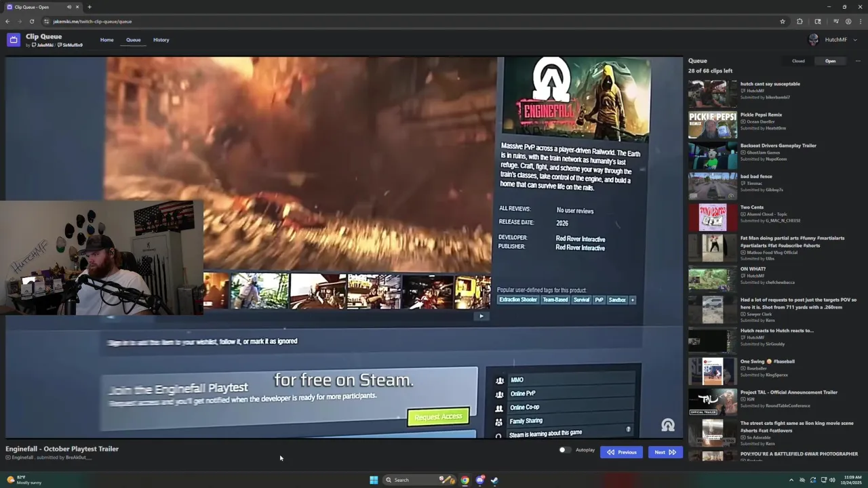Click the YouTube icon beside Ocean Dweller
This screenshot has height=488, width=868.
(x=743, y=122)
